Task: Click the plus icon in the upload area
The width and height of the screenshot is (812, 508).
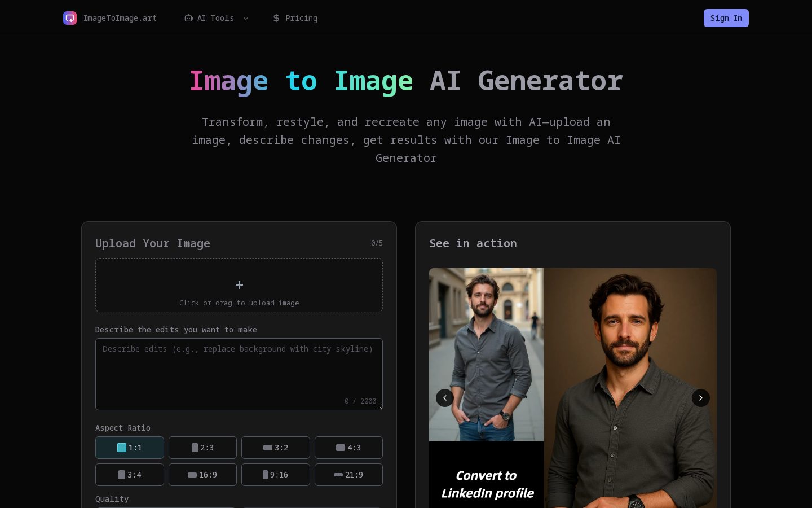Action: [239, 285]
